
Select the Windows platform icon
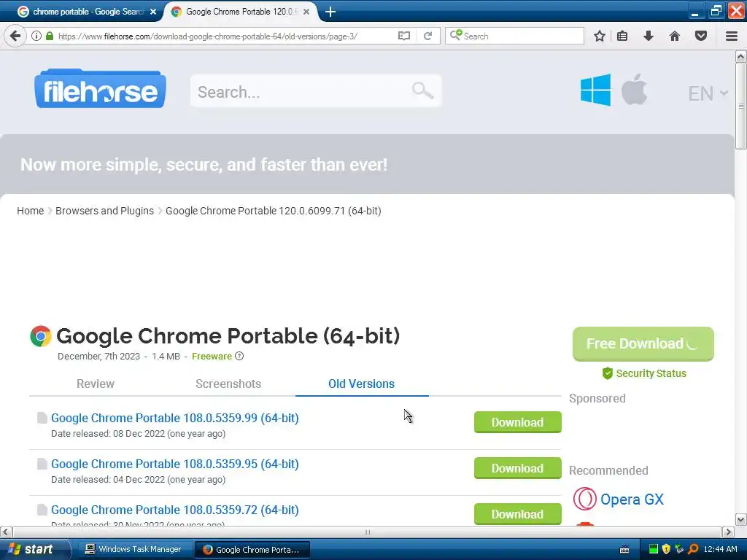[x=595, y=90]
